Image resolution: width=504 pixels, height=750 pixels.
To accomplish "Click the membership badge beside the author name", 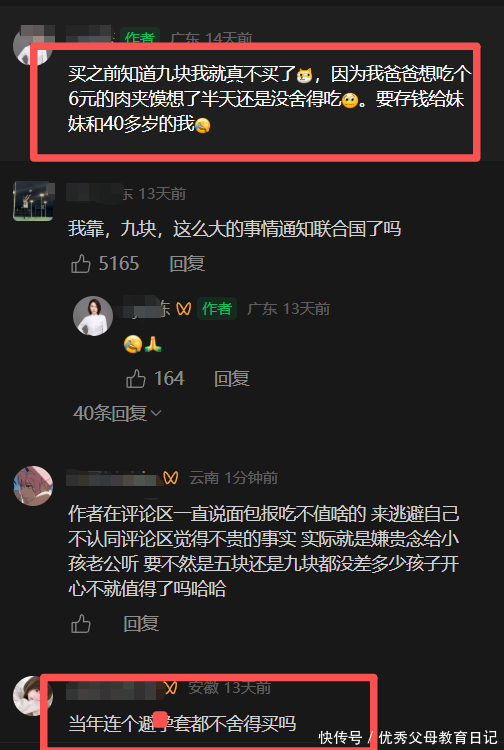I will [184, 309].
